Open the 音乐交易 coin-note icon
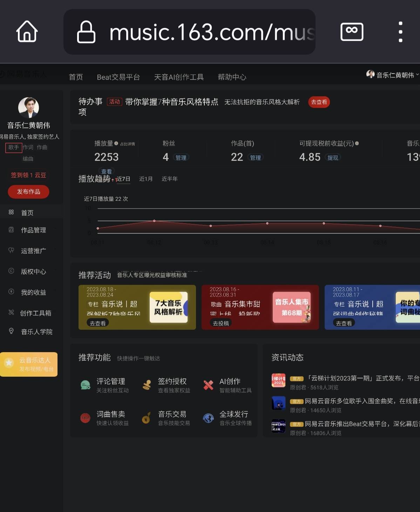The width and height of the screenshot is (420, 512). tap(147, 418)
